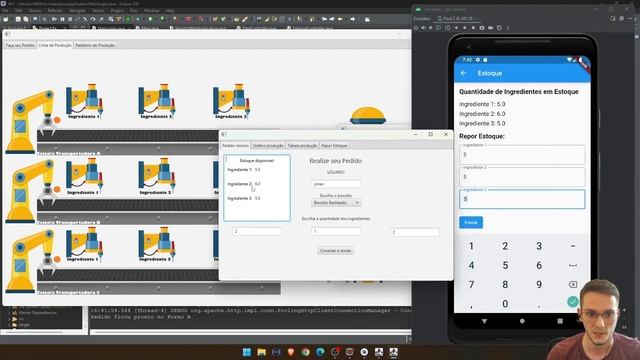Screen dimensions: 640x360
Task: Open File Explorer from the taskbar
Action: click(x=262, y=352)
